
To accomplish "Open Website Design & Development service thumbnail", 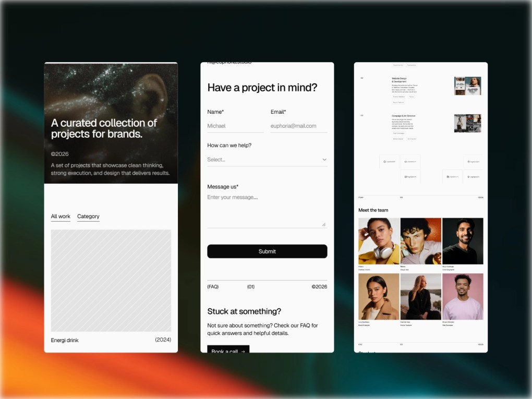I will (x=467, y=86).
